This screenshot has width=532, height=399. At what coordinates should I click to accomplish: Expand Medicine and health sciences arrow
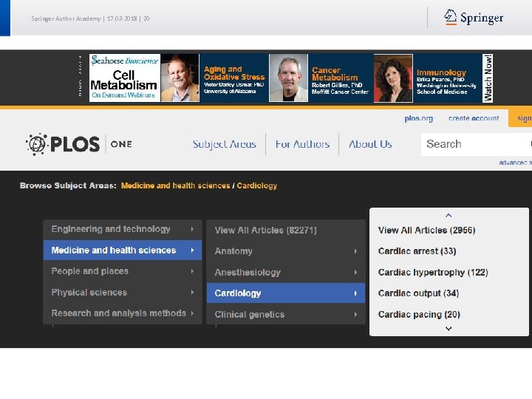point(192,250)
